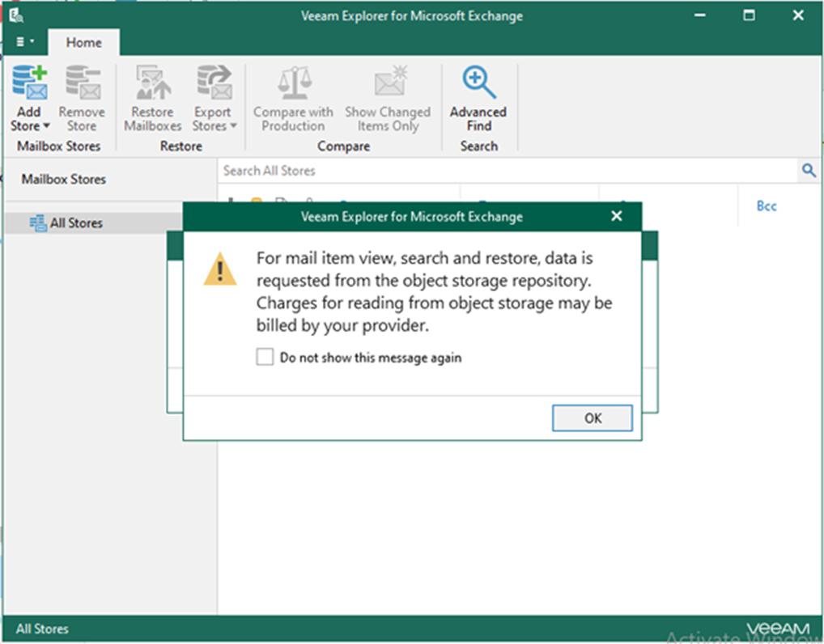Click OK in the warning dialog

tap(593, 418)
